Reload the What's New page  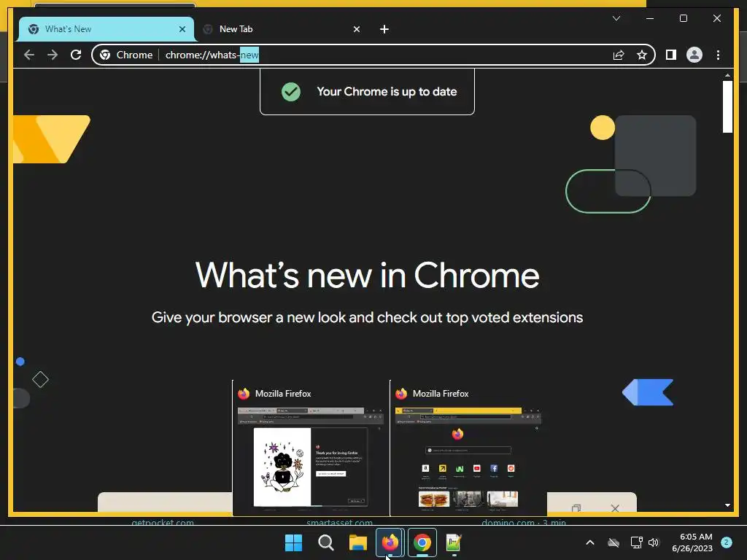coord(76,55)
